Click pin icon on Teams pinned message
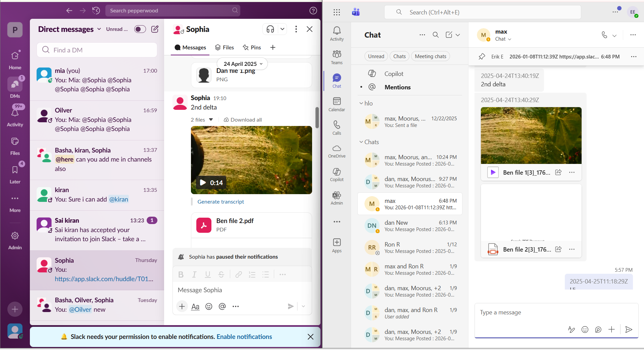Image resolution: width=644 pixels, height=350 pixels. point(482,56)
